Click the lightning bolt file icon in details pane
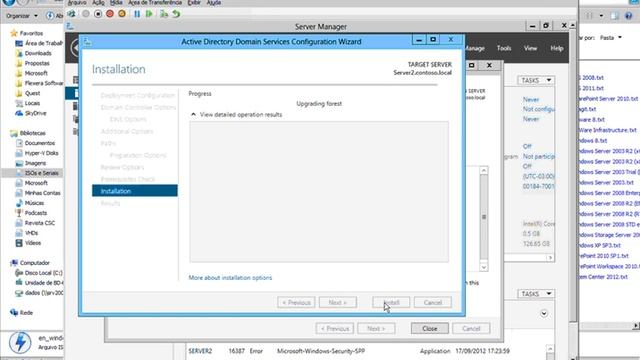 20,342
